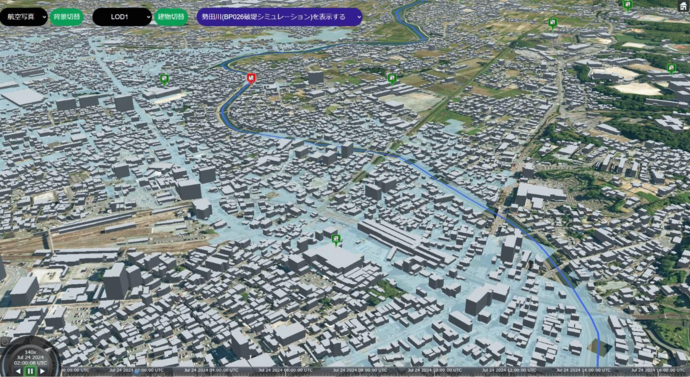The image size is (690, 377).
Task: Play animation in reverse
Action: point(18,371)
